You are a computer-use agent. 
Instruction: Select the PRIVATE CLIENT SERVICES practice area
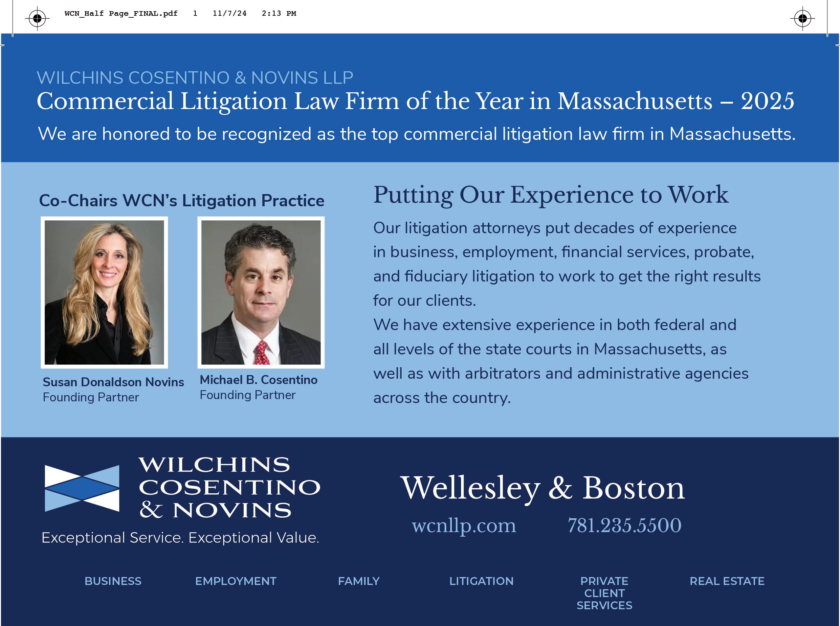[x=604, y=593]
